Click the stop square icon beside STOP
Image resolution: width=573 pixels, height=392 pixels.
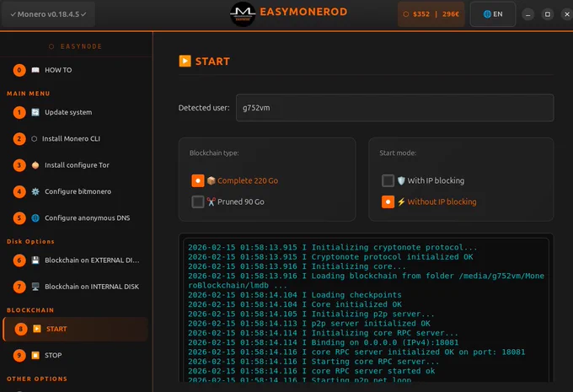click(35, 355)
